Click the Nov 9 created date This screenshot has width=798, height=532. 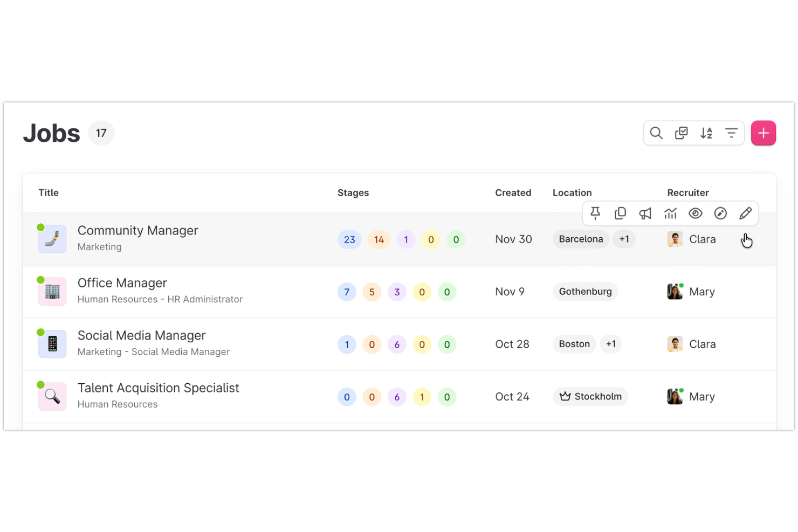[x=510, y=292]
